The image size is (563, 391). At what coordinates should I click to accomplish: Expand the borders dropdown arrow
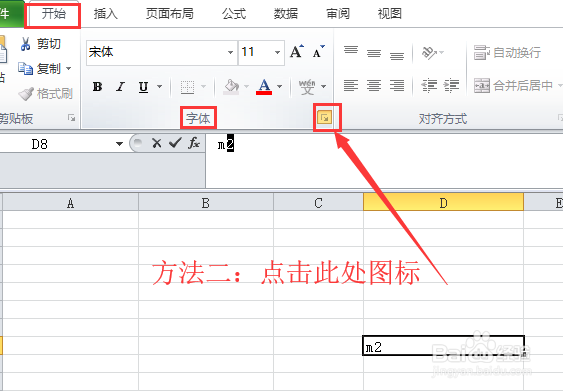tap(203, 87)
